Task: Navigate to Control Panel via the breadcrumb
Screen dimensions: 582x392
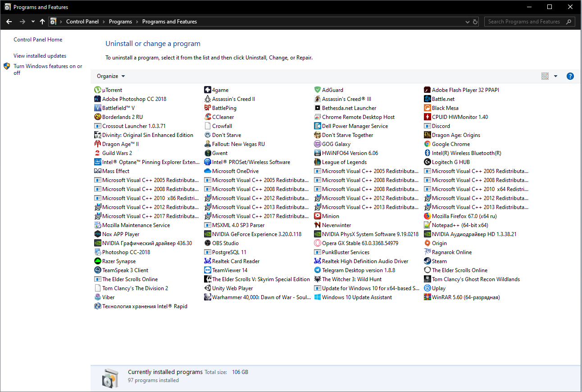Action: coord(82,21)
